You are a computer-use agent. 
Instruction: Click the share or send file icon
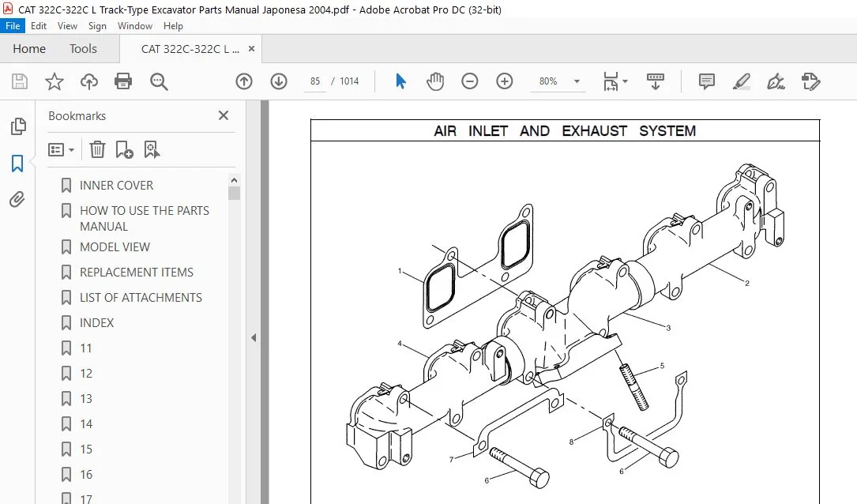pos(811,81)
